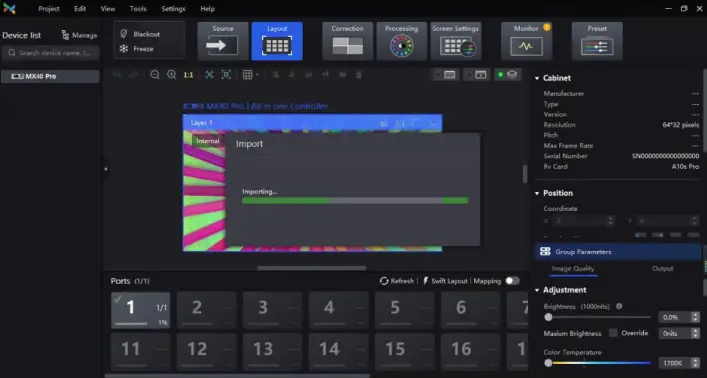Click the Brightness percentage value field
The width and height of the screenshot is (707, 378).
675,317
